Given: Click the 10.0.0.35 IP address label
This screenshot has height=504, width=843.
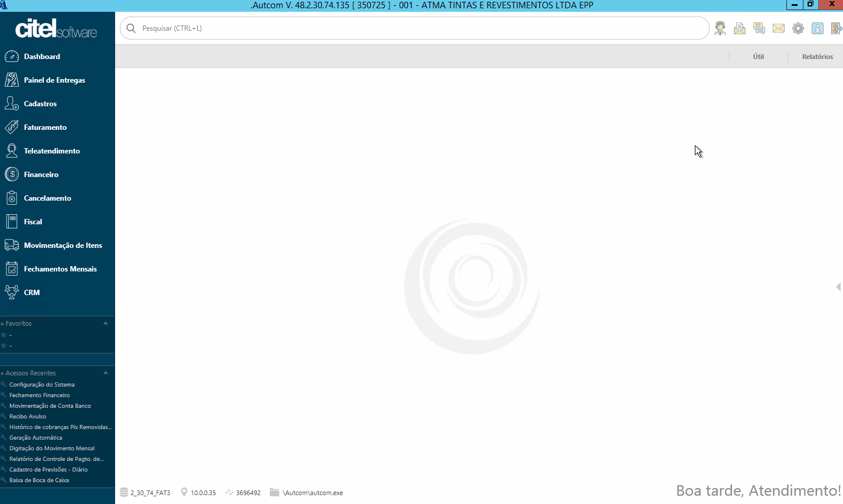Looking at the screenshot, I should click(203, 493).
